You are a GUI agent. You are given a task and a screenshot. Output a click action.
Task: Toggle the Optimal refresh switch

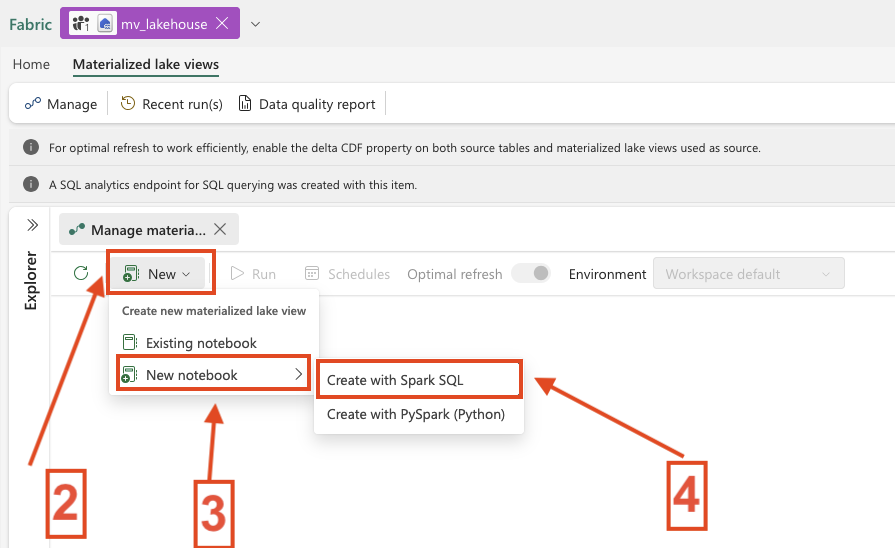(530, 274)
